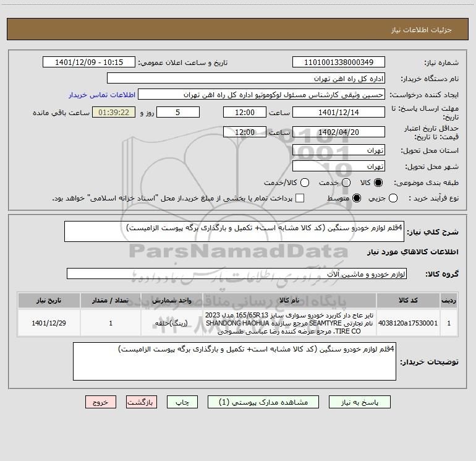Open مشاهده مدارک پیوستی (1) attachments
476x461 pixels.
tap(263, 402)
